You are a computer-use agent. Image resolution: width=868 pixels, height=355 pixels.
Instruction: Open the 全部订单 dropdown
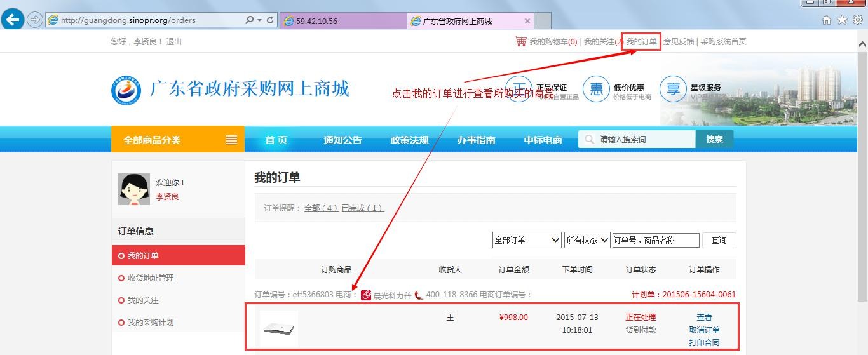click(527, 240)
